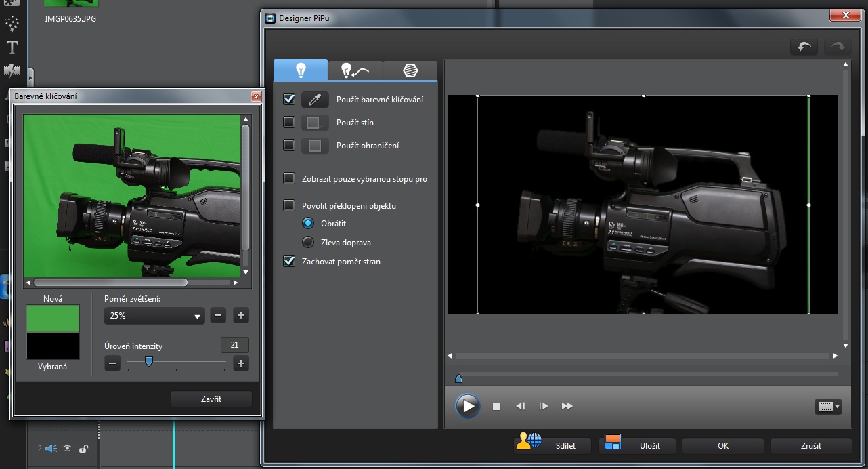
Task: Click the Zavřít button
Action: 211,399
